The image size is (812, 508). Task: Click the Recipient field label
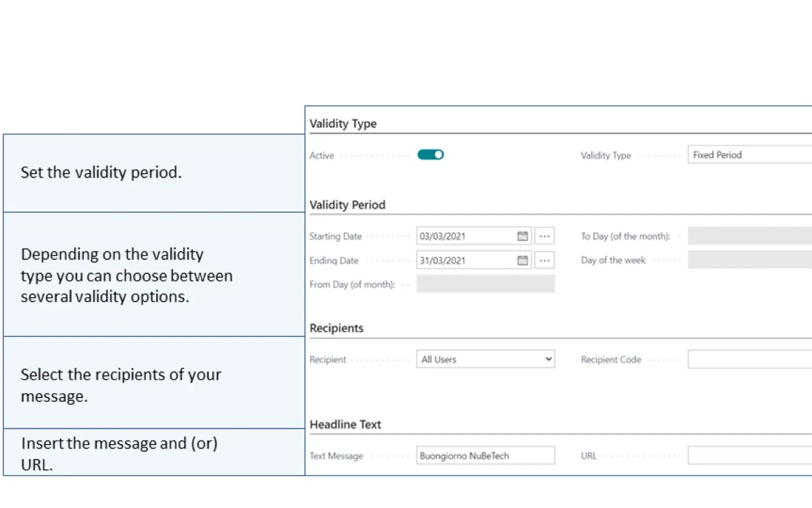328,360
